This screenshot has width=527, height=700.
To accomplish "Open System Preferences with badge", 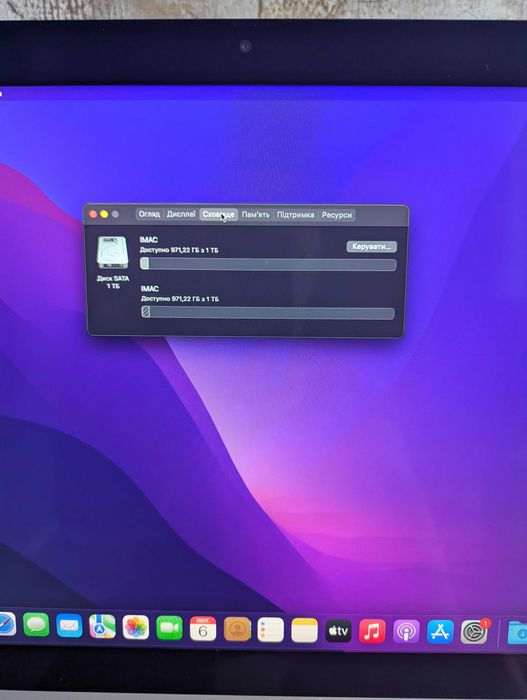I will pyautogui.click(x=474, y=632).
